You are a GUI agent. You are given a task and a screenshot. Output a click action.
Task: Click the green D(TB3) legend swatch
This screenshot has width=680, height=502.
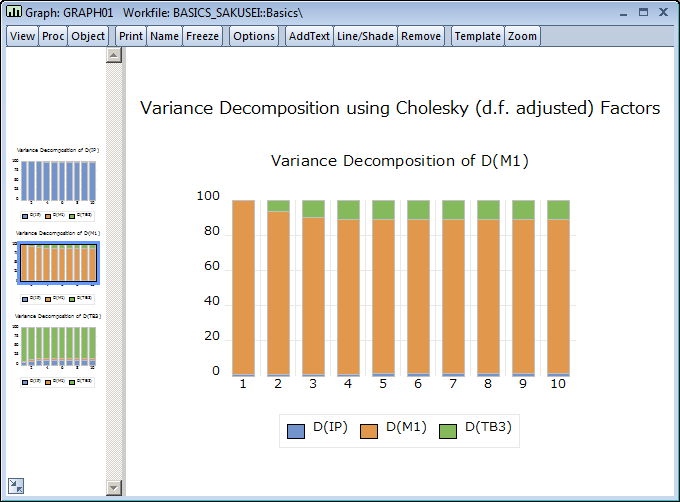coord(447,430)
